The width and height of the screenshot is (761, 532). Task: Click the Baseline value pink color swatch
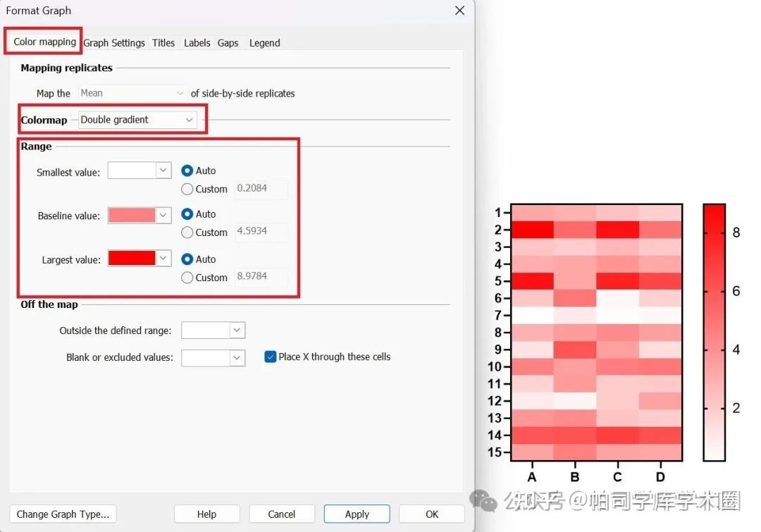coord(132,215)
